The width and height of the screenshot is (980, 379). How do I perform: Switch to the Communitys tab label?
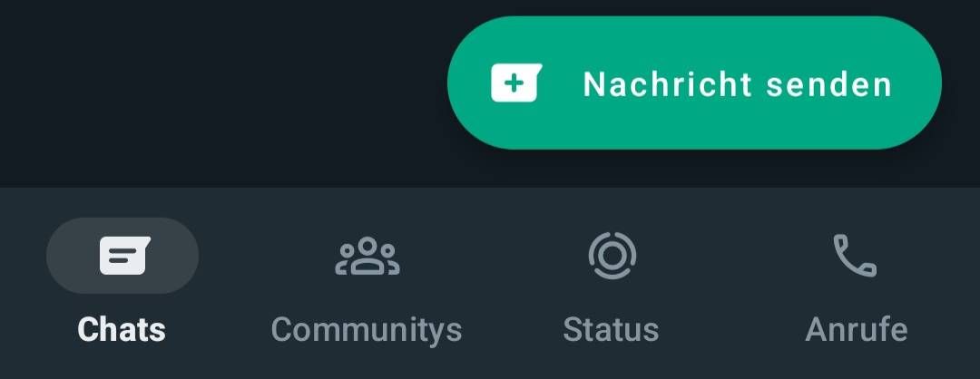[x=367, y=329]
